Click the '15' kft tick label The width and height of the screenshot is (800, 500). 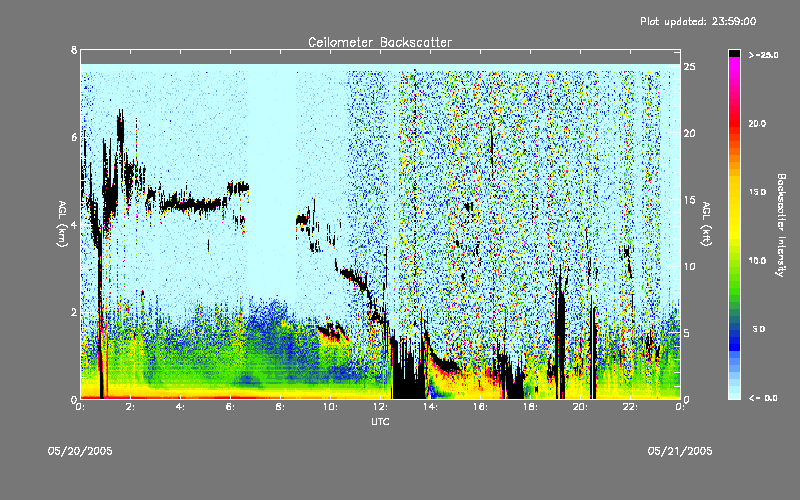(x=689, y=200)
